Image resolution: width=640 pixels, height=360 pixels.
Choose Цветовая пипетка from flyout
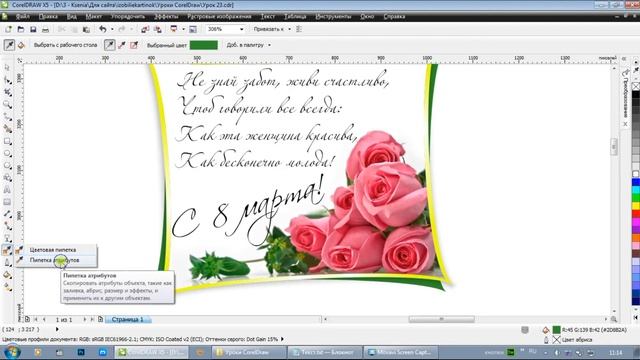pos(56,250)
